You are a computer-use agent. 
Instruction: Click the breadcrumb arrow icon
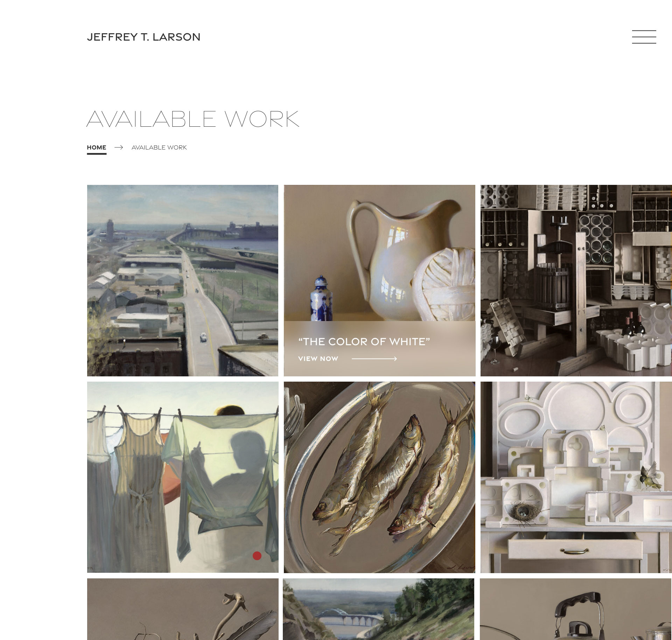[x=119, y=147]
